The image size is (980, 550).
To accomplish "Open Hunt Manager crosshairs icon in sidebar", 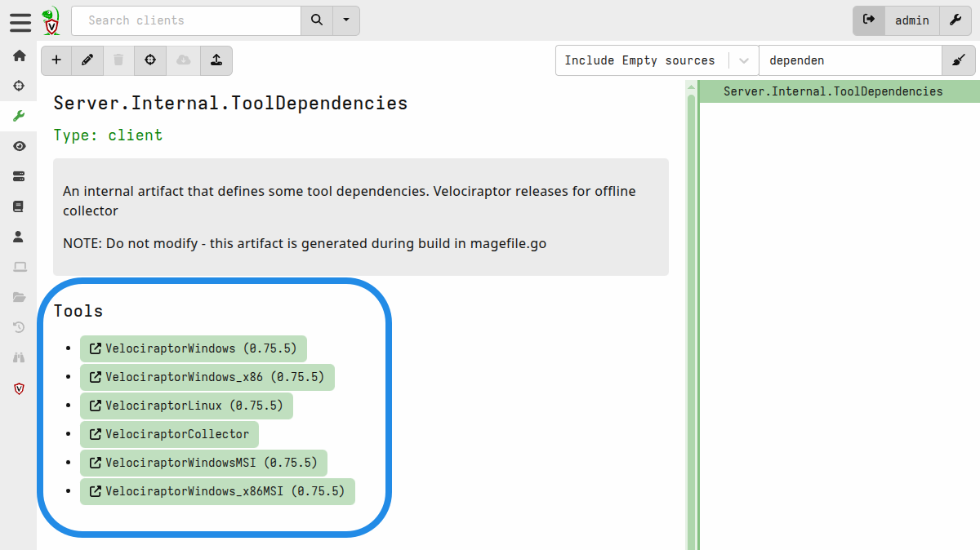I will (x=19, y=86).
